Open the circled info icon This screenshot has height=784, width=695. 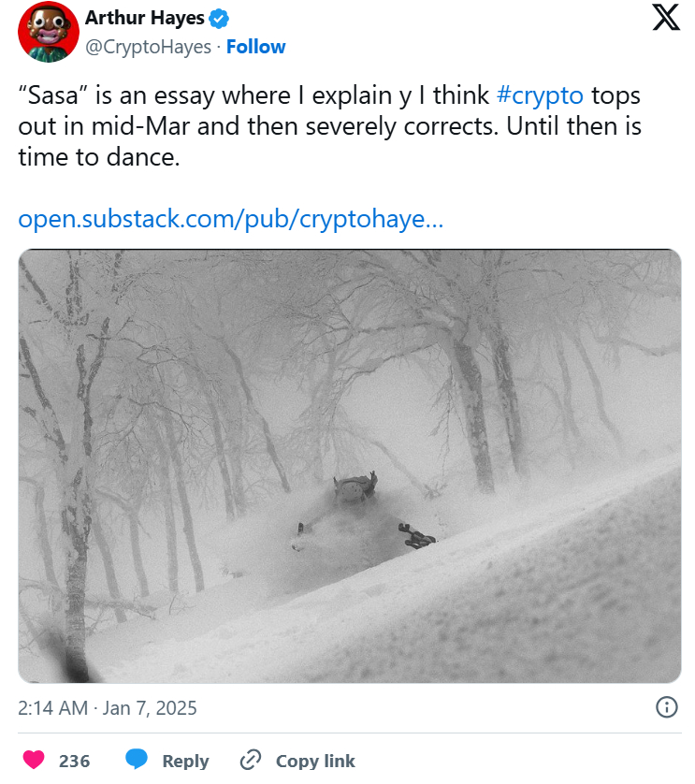click(x=666, y=706)
